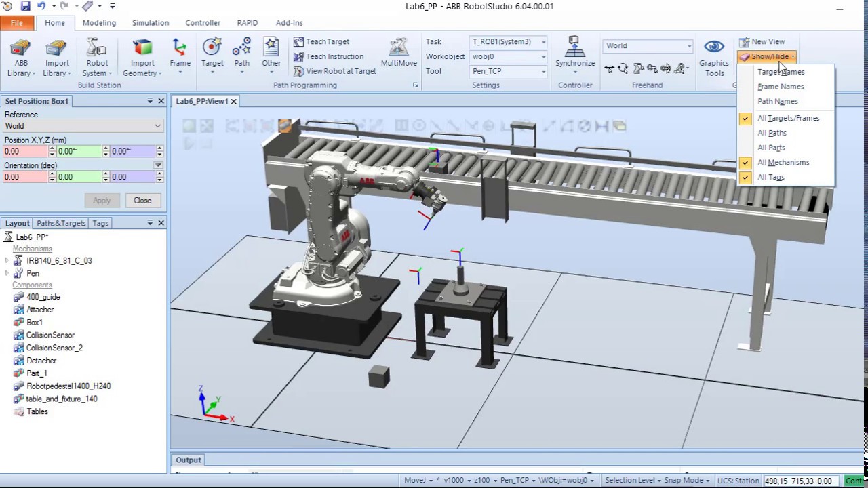
Task: Close the Set Position: Box1 panel
Action: click(161, 101)
